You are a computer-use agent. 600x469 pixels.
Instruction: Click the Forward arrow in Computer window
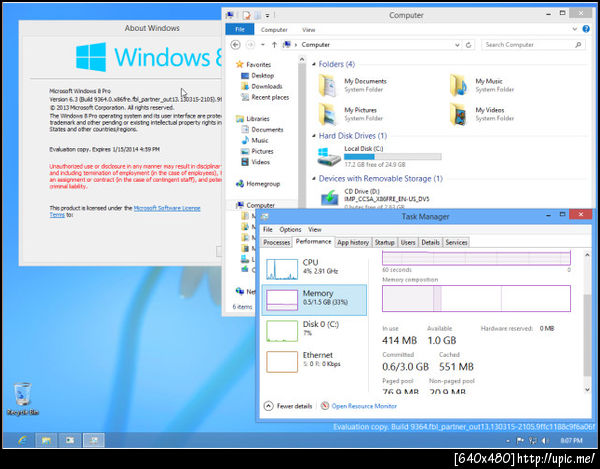click(x=250, y=45)
